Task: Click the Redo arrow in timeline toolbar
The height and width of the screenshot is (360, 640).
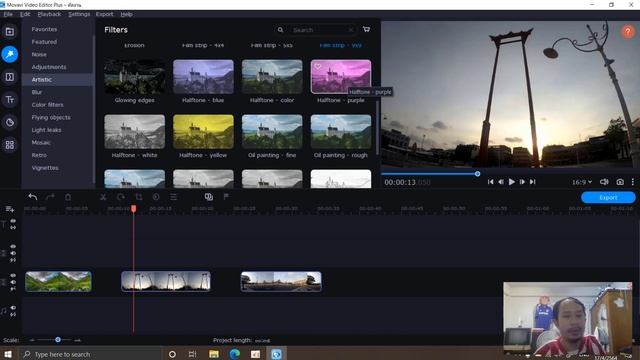Action: pos(50,197)
